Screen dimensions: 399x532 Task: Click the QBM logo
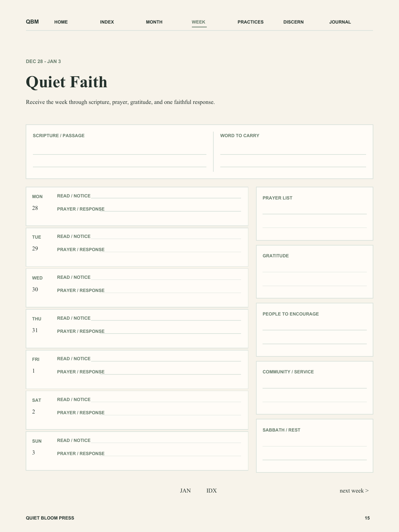[x=32, y=22]
